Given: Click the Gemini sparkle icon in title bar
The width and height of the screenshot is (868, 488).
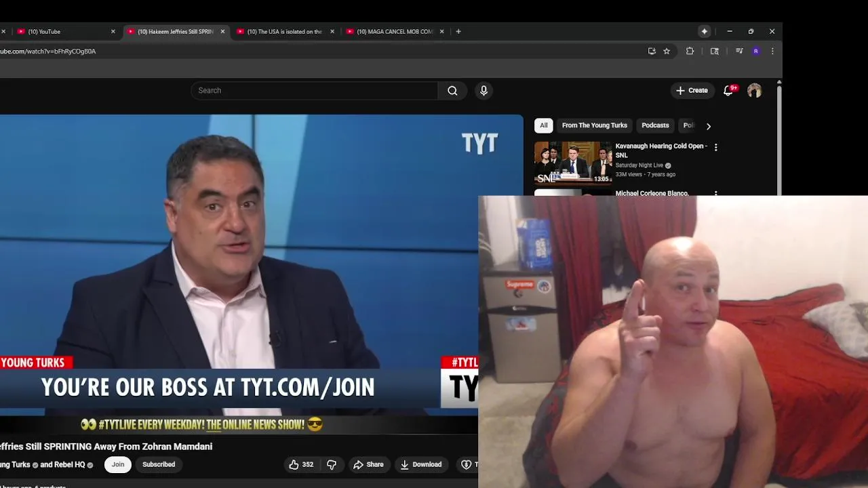Looking at the screenshot, I should click(705, 31).
